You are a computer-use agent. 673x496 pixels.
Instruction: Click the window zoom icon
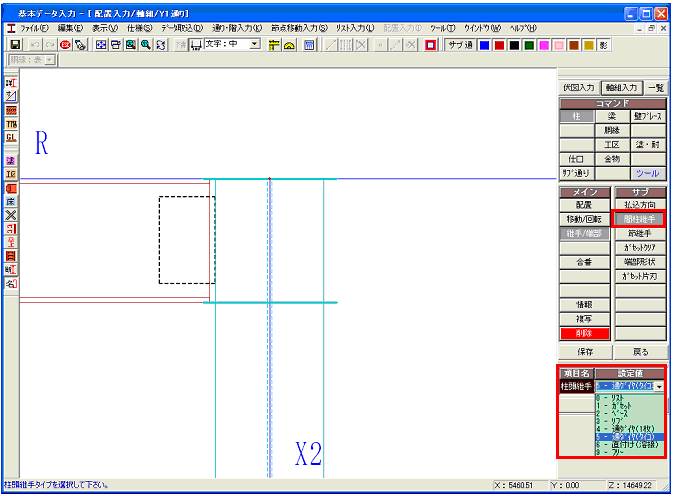click(x=116, y=45)
